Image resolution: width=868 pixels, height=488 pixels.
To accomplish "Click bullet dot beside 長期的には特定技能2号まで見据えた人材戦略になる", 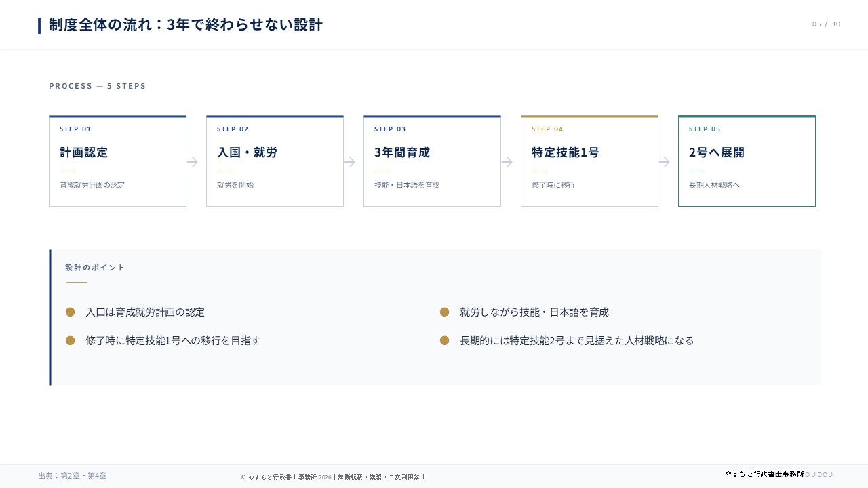I will 444,340.
